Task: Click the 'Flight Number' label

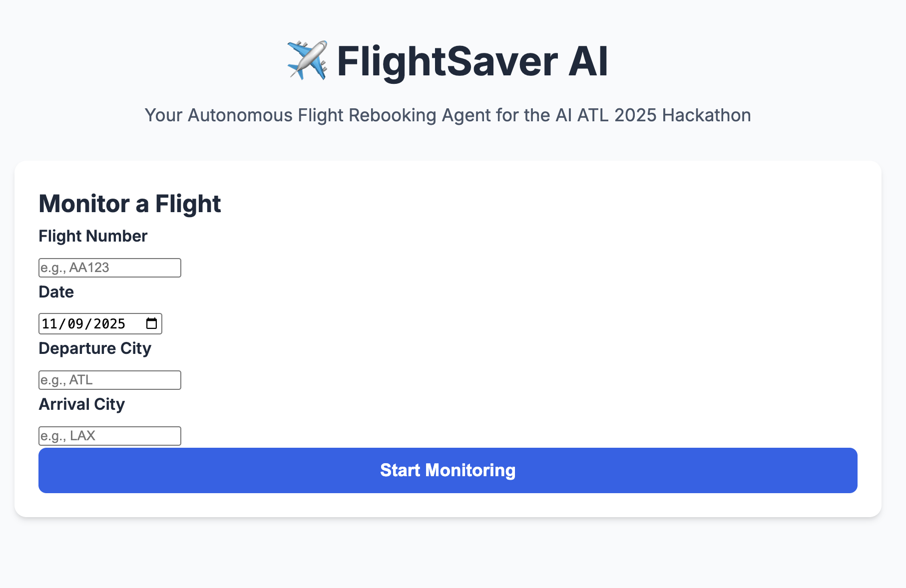Action: coord(93,236)
